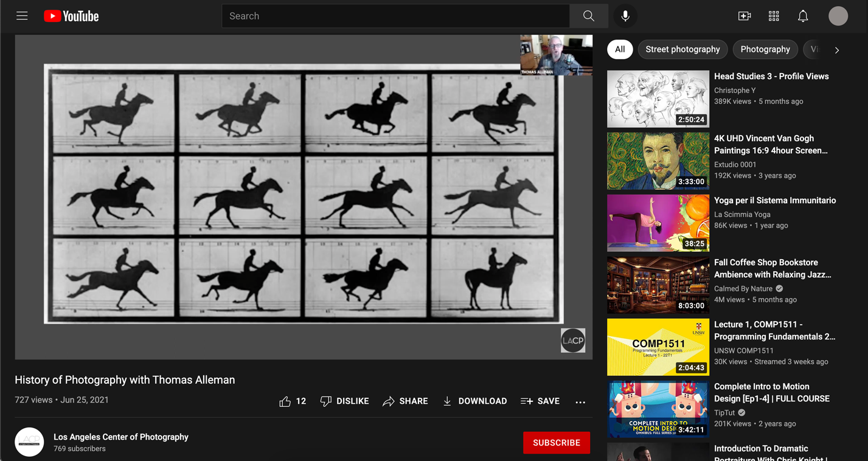The image size is (868, 461).
Task: Open Fall Coffee Shop Bookstore thumbnail
Action: [x=658, y=285]
